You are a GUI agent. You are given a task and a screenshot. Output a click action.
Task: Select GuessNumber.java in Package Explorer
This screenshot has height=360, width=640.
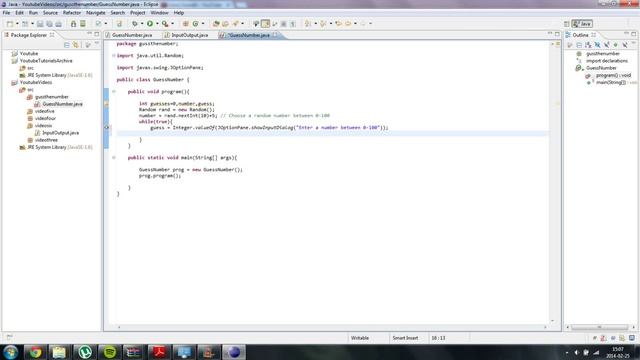click(x=62, y=104)
